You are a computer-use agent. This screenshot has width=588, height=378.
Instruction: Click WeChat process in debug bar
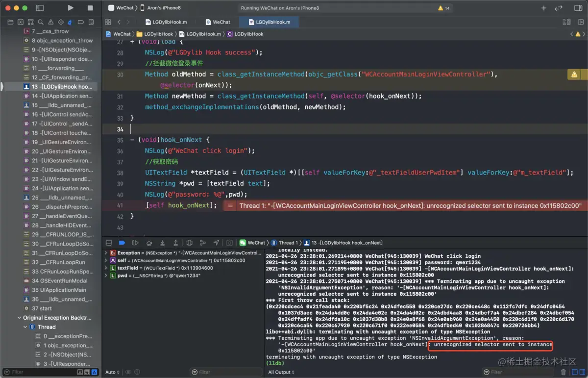point(252,243)
